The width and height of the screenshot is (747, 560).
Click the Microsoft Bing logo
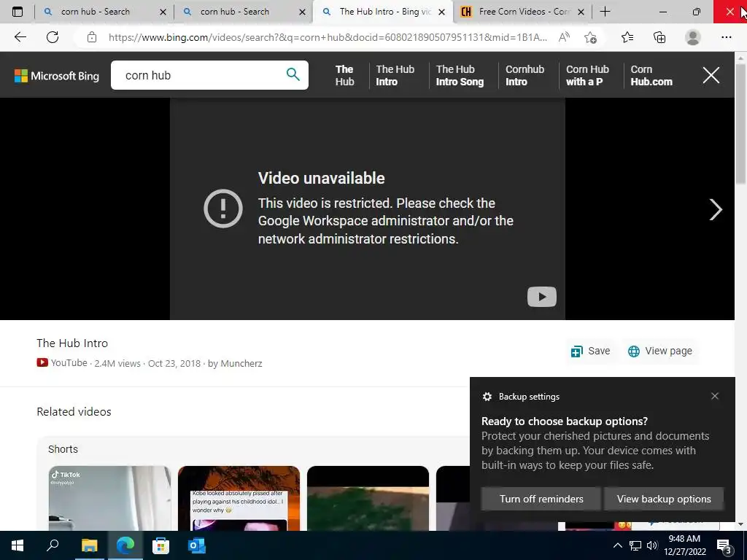(57, 76)
